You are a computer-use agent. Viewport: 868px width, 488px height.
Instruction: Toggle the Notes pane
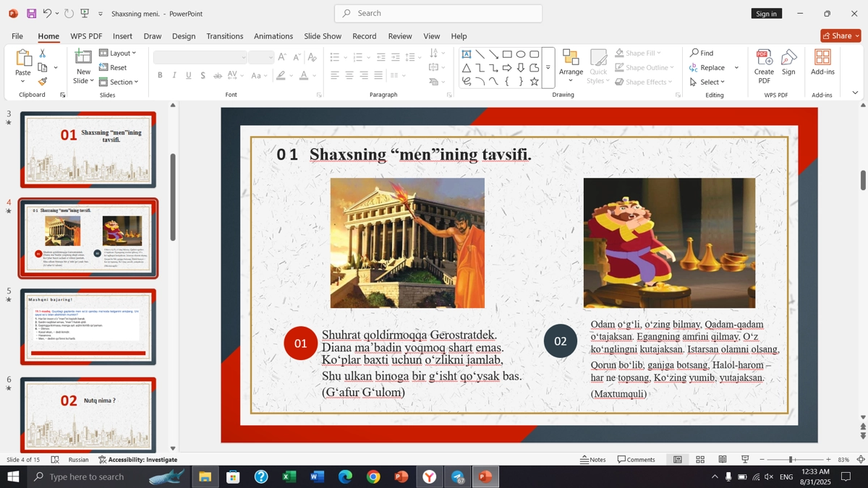(x=593, y=460)
